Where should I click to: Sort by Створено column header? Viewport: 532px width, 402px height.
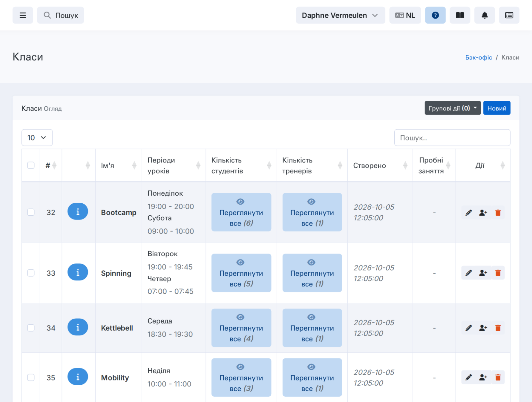tap(380, 165)
